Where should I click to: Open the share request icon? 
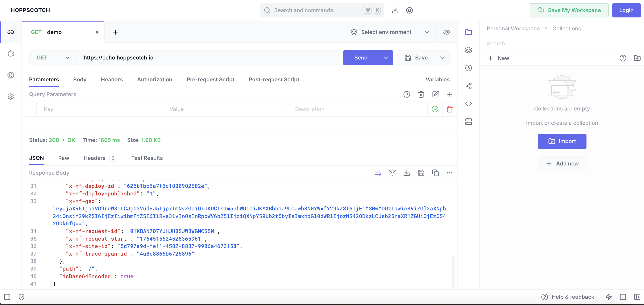coord(468,86)
